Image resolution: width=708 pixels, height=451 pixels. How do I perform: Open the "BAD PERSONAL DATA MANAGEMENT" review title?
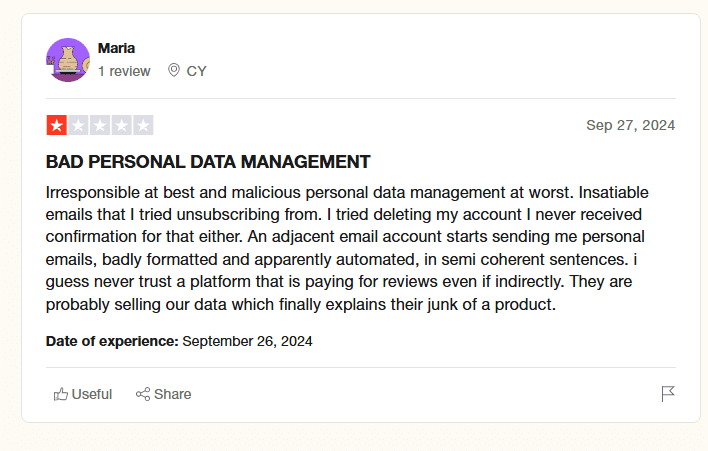[x=208, y=161]
